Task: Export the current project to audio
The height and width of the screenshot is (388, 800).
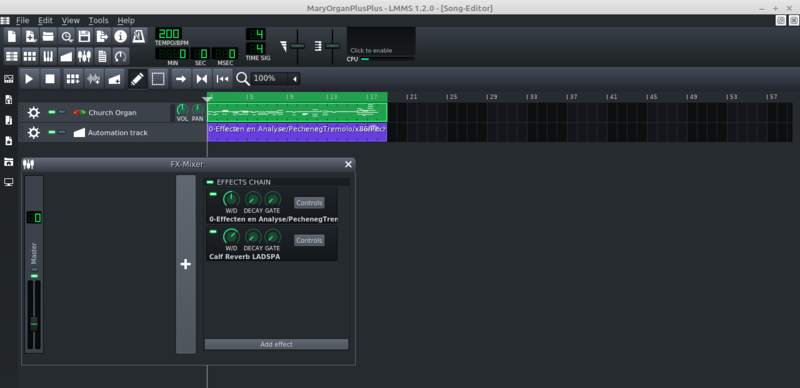Action: pyautogui.click(x=103, y=36)
